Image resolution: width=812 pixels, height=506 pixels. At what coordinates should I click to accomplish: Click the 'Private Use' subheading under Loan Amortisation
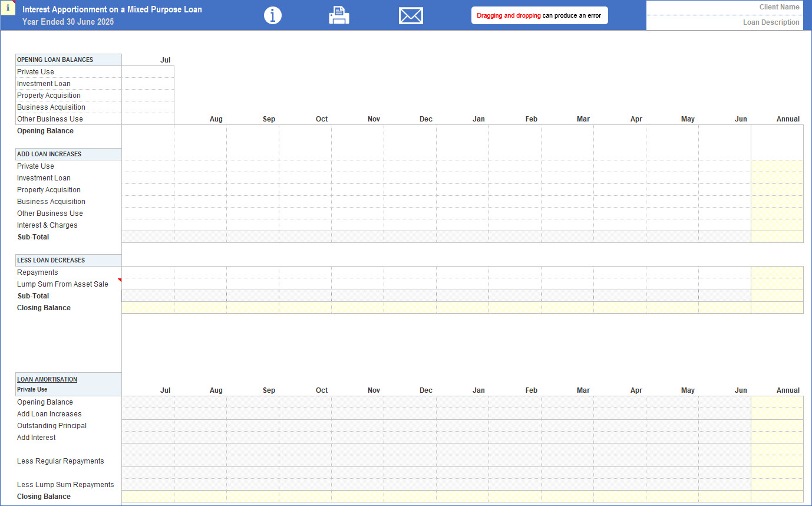32,390
